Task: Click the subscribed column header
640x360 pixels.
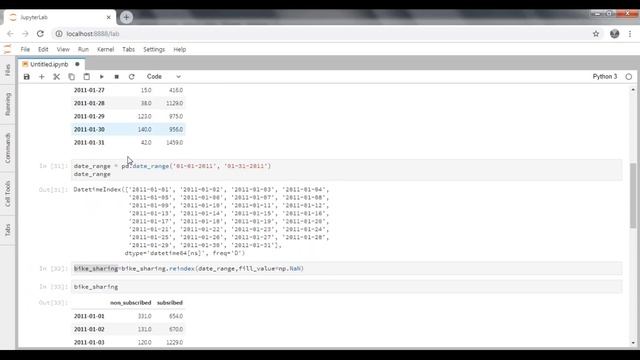Action: [x=170, y=303]
